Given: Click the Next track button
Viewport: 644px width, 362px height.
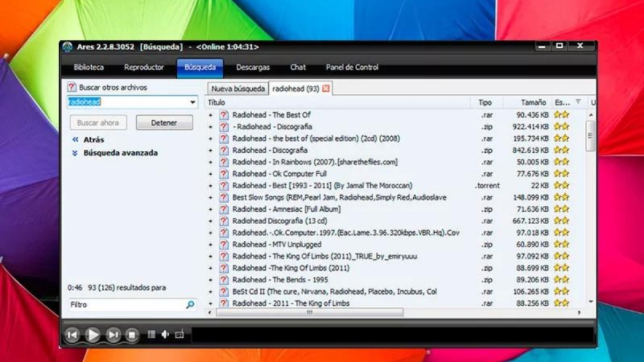Looking at the screenshot, I should click(x=113, y=335).
